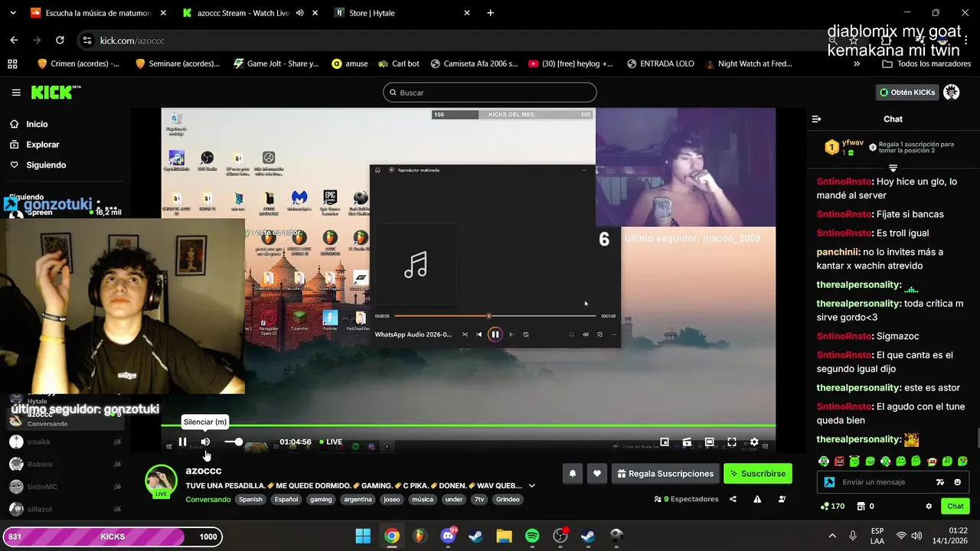This screenshot has height=551, width=980.
Task: Open the Conversando category link
Action: click(207, 499)
